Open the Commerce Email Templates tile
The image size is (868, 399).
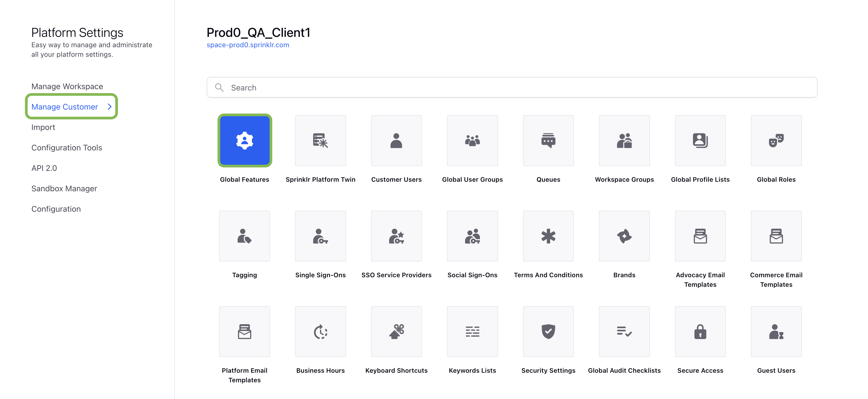(x=776, y=236)
